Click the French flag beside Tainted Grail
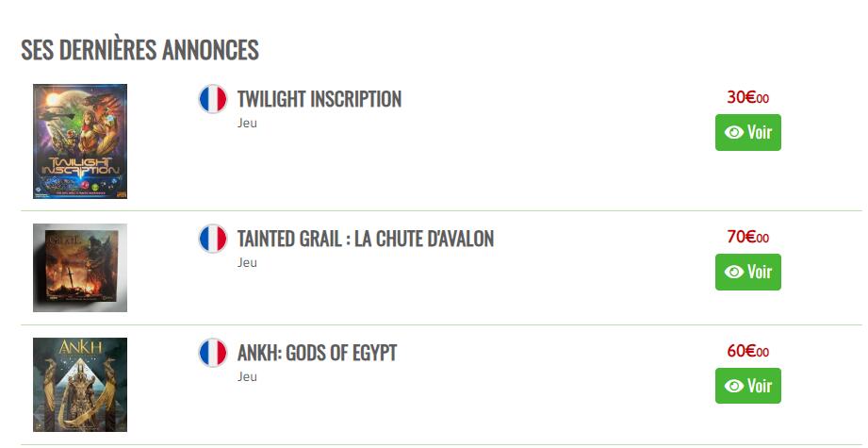The height and width of the screenshot is (448, 868). coord(213,239)
